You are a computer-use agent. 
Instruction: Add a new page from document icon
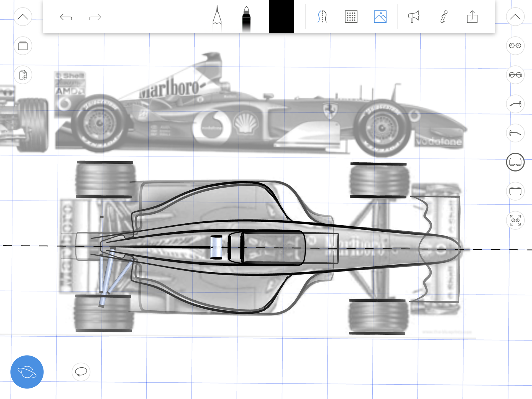coord(23,75)
